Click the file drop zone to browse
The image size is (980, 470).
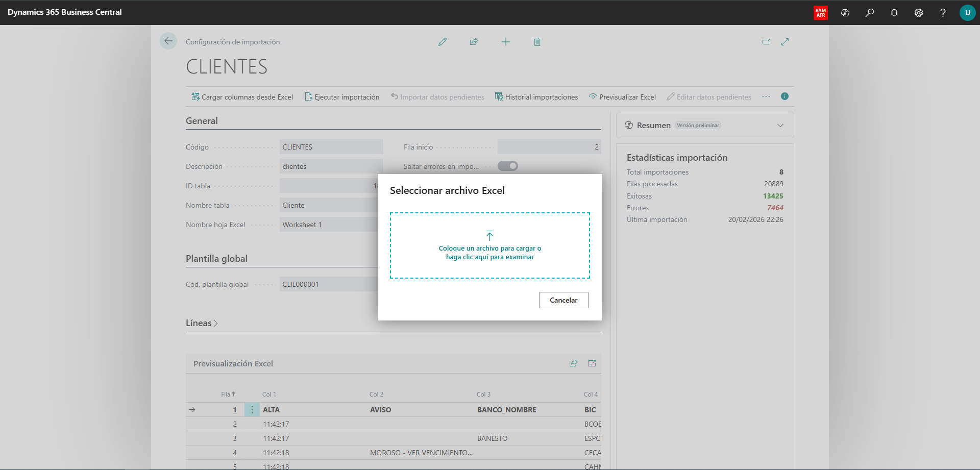490,245
